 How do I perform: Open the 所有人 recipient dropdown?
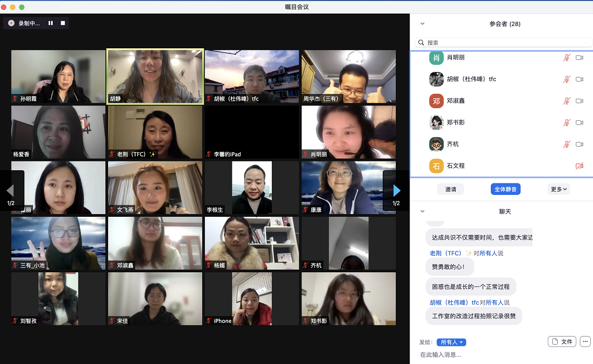click(x=451, y=342)
